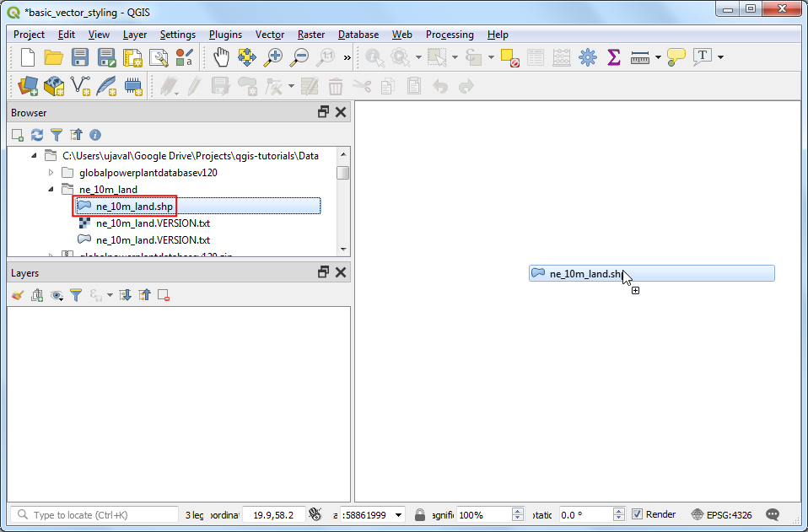Collapse the ne_10m_land folder
808x532 pixels.
pyautogui.click(x=51, y=190)
